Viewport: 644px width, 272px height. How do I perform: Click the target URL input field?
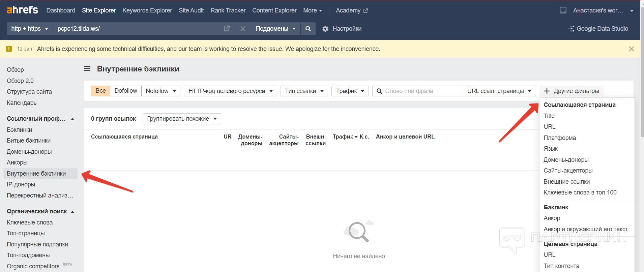point(138,29)
